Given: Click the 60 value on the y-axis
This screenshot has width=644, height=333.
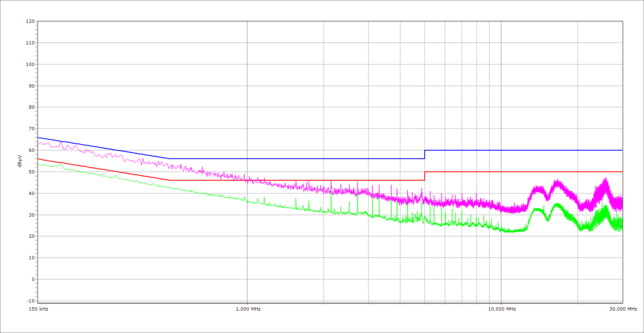Looking at the screenshot, I should (x=31, y=150).
